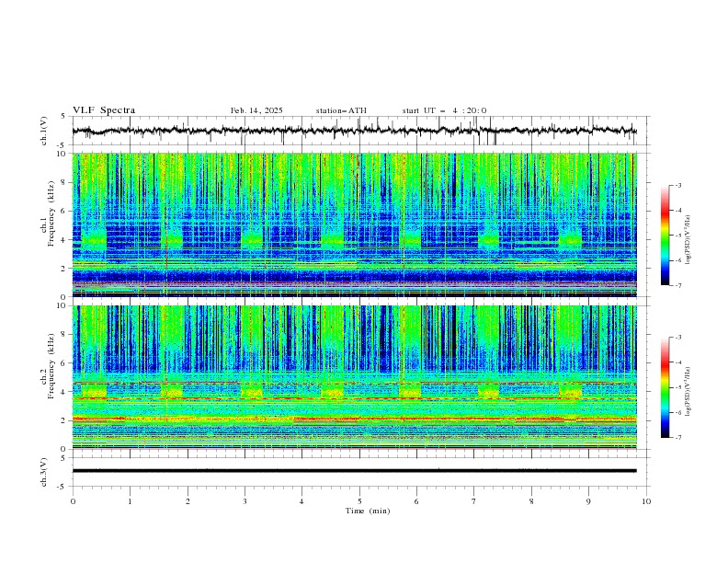Click the "Time (min)" axis title
728x563 pixels.
click(x=368, y=511)
